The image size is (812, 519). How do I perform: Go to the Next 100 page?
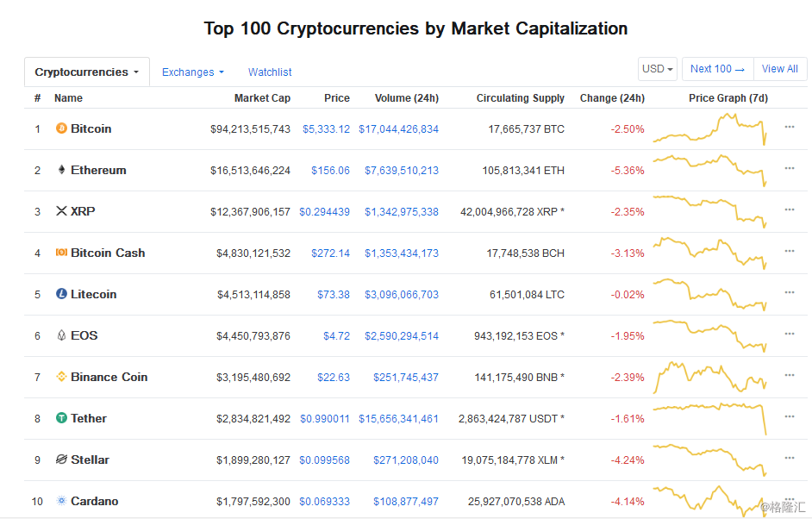pos(718,69)
